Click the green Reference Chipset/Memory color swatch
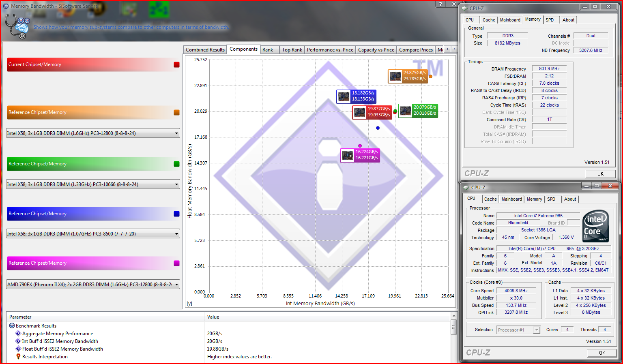This screenshot has height=364, width=623. 176,164
